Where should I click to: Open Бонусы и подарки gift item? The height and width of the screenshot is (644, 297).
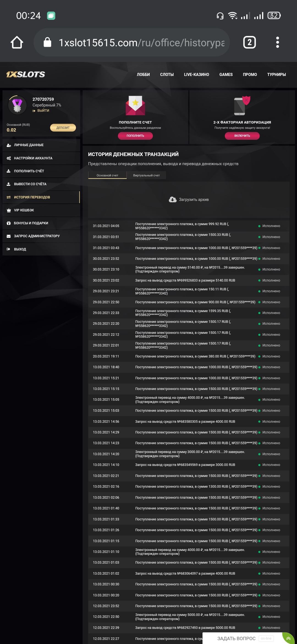point(31,223)
